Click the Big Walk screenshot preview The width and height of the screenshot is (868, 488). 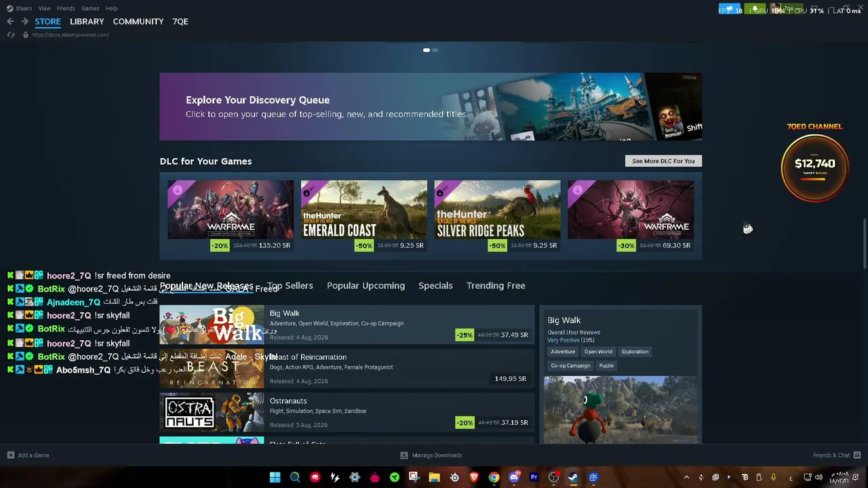point(620,410)
